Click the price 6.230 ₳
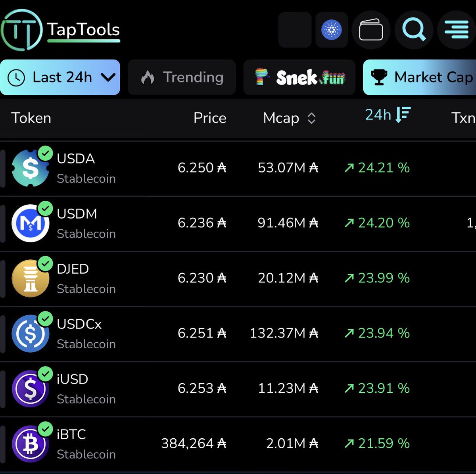Screen dimensions: 476x474 click(202, 278)
